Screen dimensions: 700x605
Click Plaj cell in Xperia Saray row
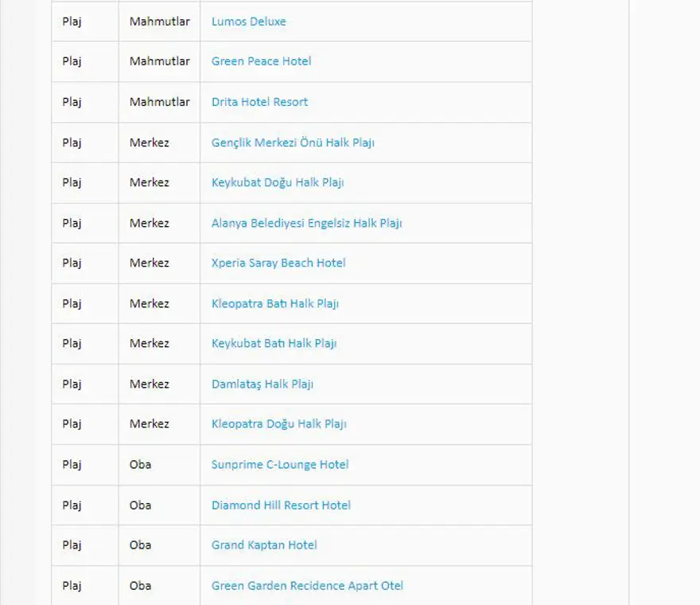click(x=72, y=263)
